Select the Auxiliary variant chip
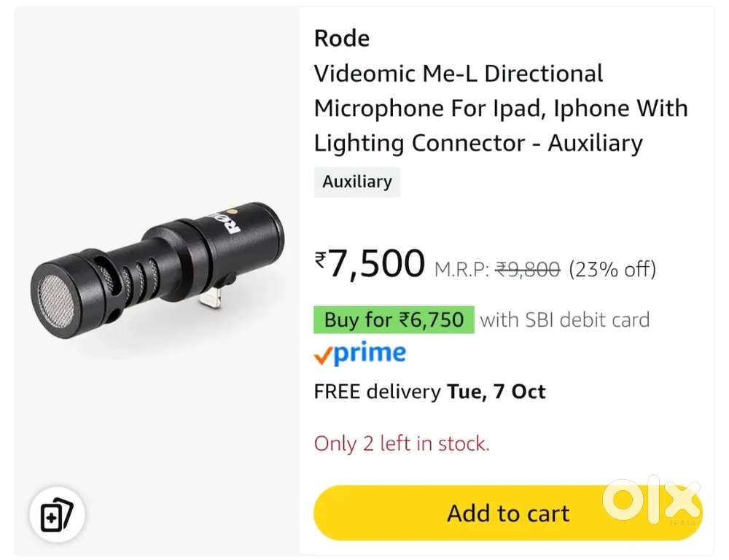This screenshot has height=560, width=729. (357, 182)
